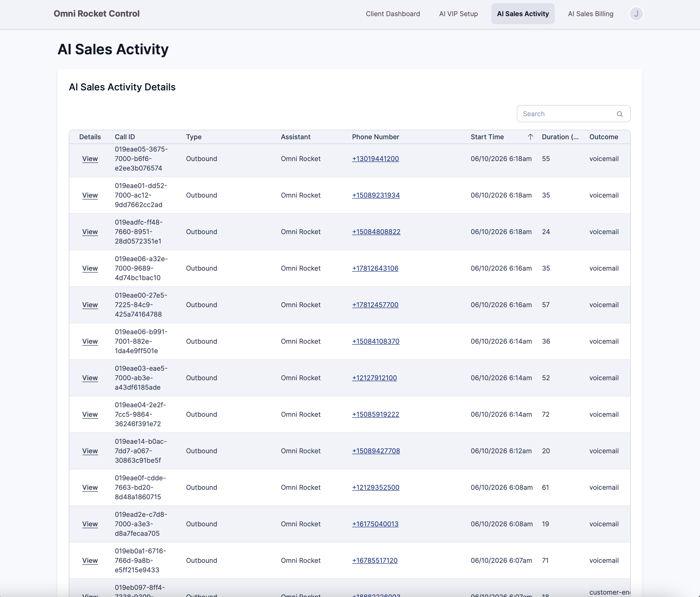
Task: Sort by the Phone Number column header
Action: tap(375, 137)
